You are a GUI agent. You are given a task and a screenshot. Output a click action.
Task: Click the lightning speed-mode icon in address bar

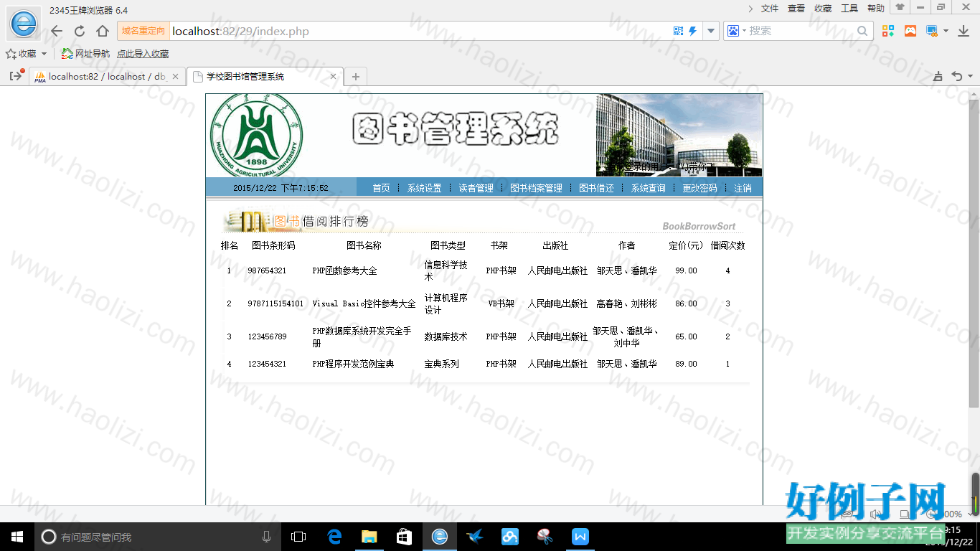(693, 31)
